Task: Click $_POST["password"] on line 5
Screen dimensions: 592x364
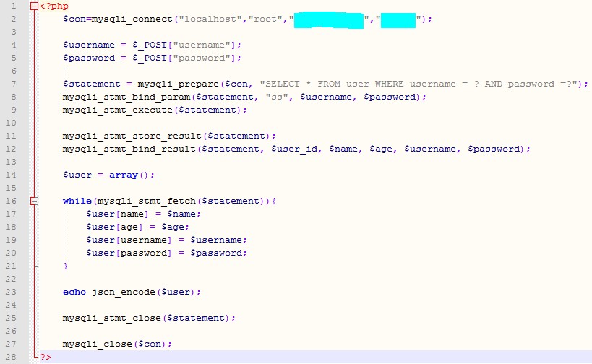Action: 184,58
